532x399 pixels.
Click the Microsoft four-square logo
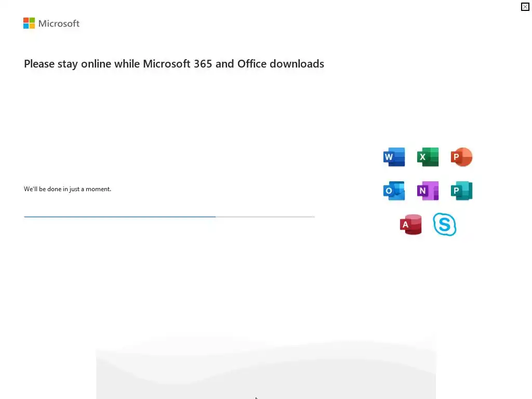pyautogui.click(x=29, y=23)
